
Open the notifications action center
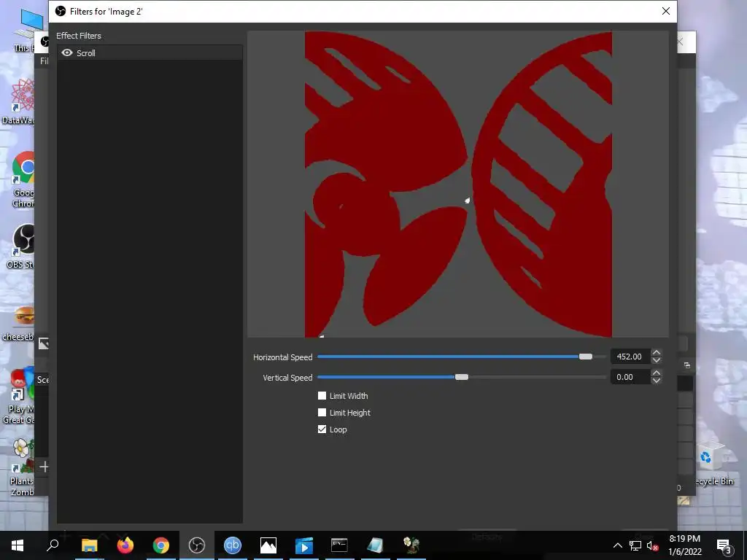[723, 545]
